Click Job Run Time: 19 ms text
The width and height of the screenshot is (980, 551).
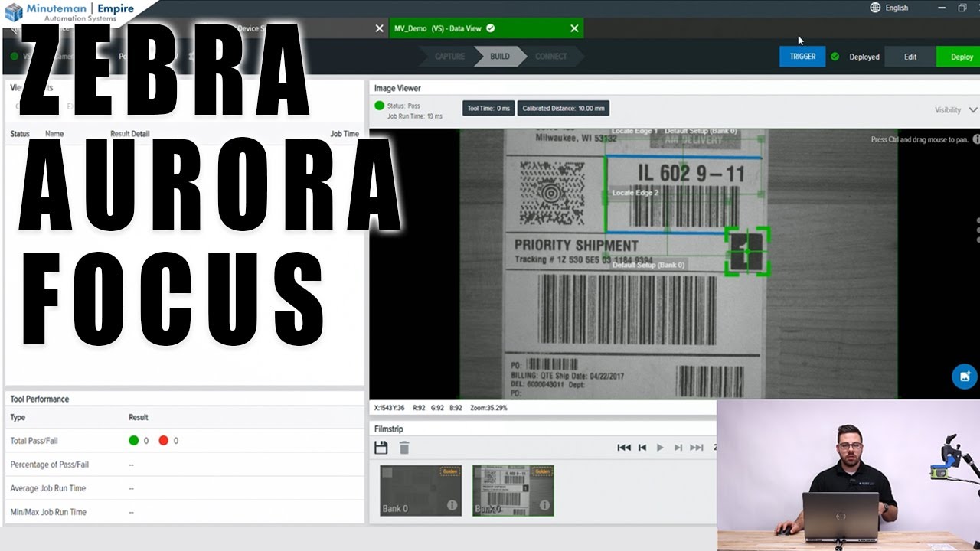[x=414, y=116]
